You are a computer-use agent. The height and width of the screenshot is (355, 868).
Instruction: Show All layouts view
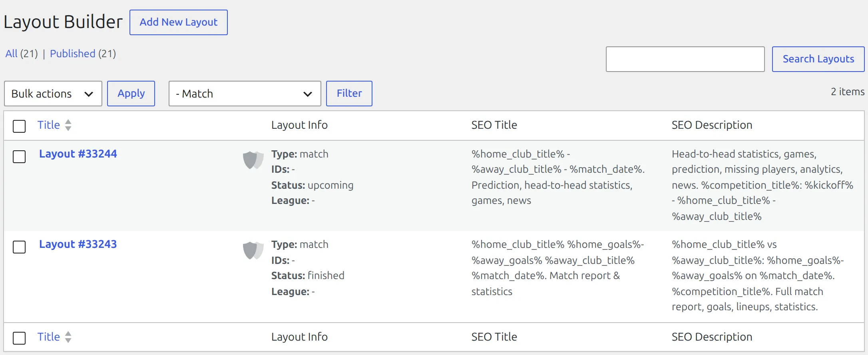[11, 54]
